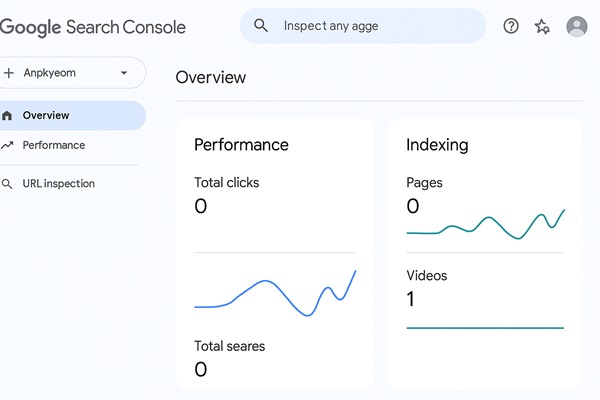Click the trend arrow icon beside Performance
Image resolution: width=600 pixels, height=400 pixels.
click(x=8, y=145)
